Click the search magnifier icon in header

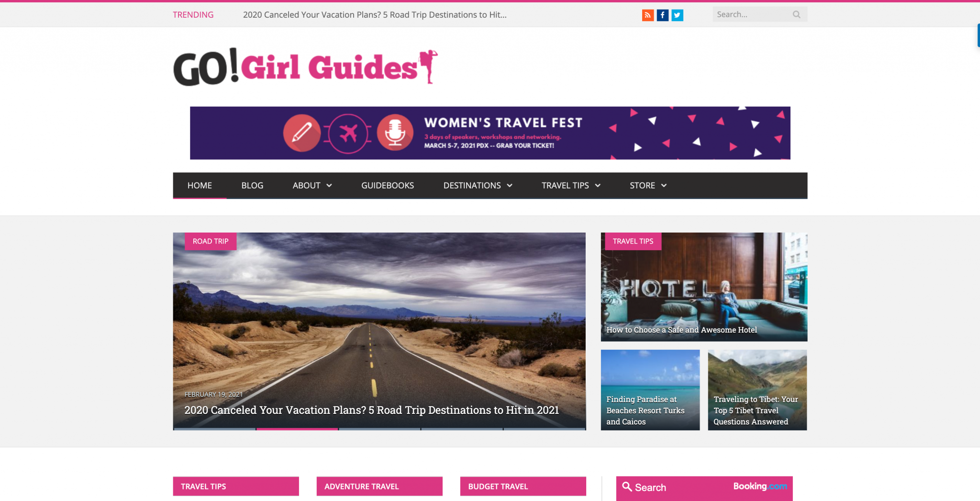796,14
